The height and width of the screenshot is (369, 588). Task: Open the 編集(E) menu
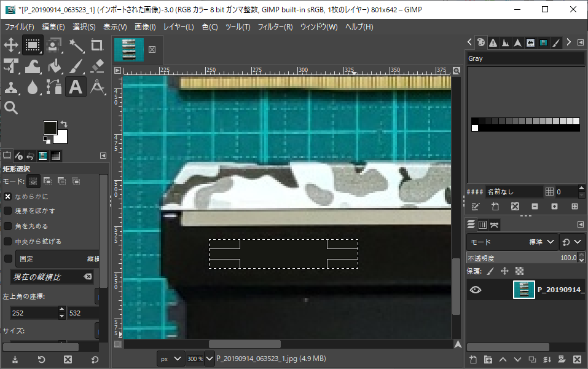(x=53, y=27)
